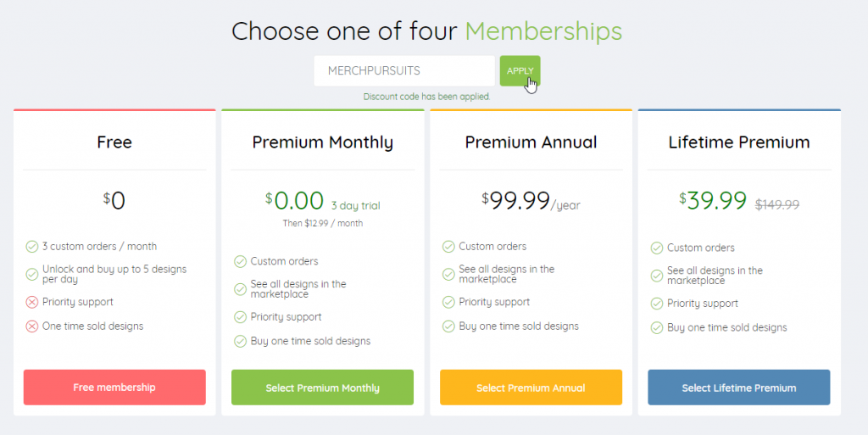Image resolution: width=868 pixels, height=435 pixels.
Task: Click the Premium Monthly plan heading
Action: click(322, 142)
